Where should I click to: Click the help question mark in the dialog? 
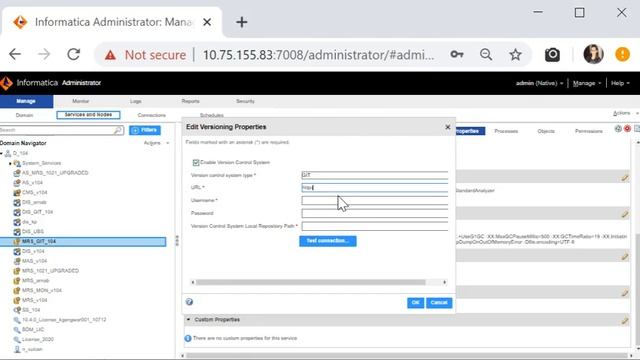(x=189, y=302)
